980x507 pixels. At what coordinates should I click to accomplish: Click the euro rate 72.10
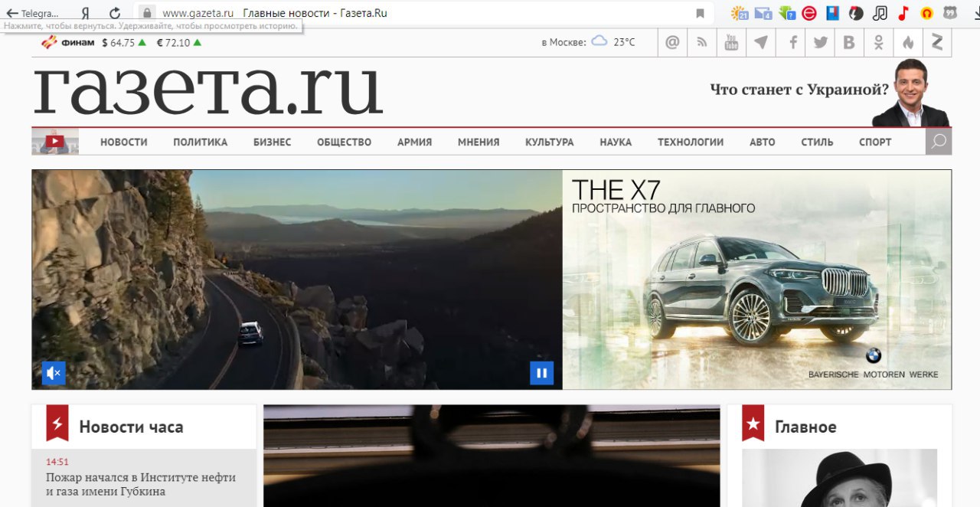(x=178, y=43)
